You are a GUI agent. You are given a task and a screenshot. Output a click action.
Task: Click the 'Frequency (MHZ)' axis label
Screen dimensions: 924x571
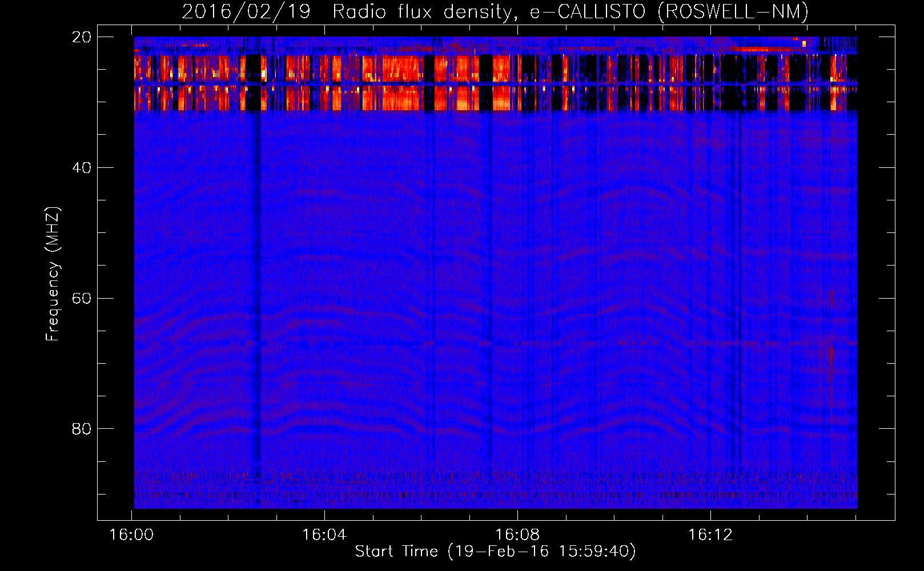click(x=53, y=274)
